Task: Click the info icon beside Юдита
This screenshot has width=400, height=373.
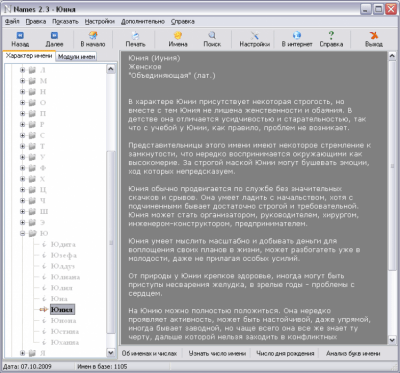Action: click(x=44, y=244)
